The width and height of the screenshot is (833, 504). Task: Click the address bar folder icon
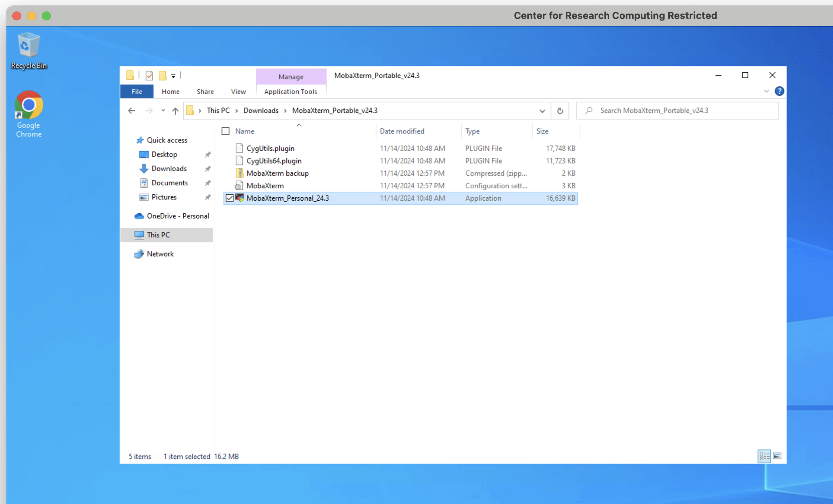click(190, 111)
